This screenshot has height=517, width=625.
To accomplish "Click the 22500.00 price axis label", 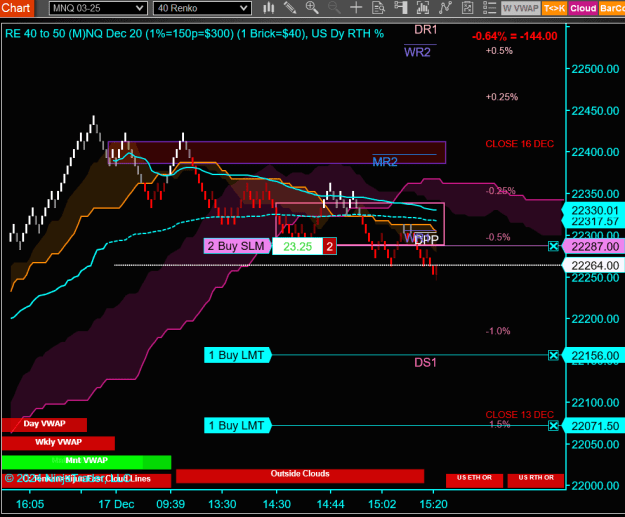I will click(x=595, y=69).
